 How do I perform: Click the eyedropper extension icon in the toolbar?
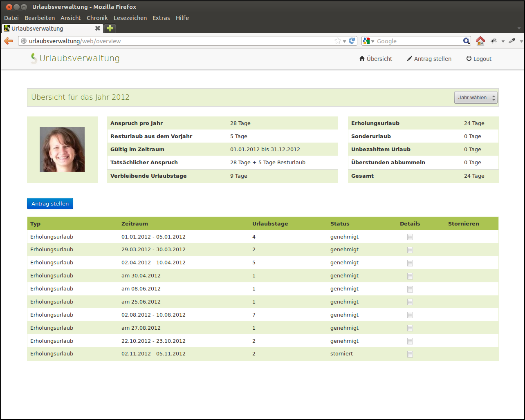pyautogui.click(x=512, y=41)
